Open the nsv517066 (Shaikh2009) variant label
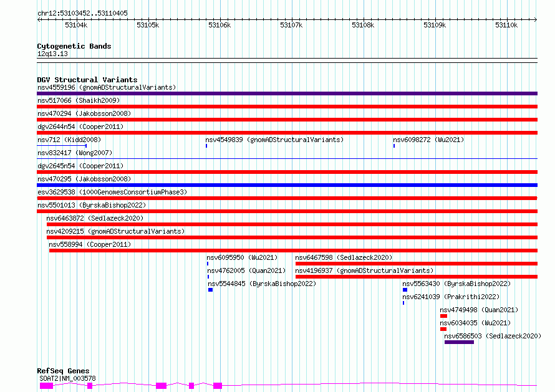This screenshot has height=392, width=555. pyautogui.click(x=78, y=100)
